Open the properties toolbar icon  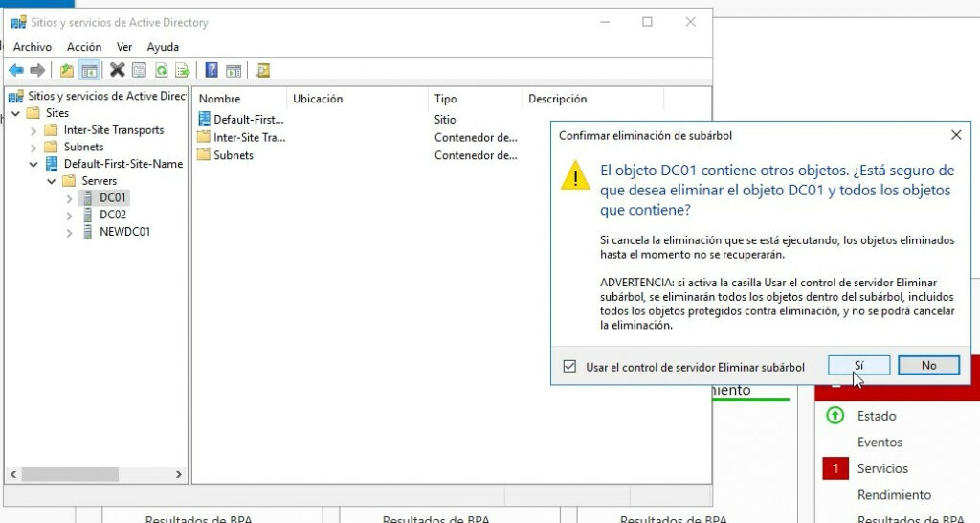click(139, 70)
